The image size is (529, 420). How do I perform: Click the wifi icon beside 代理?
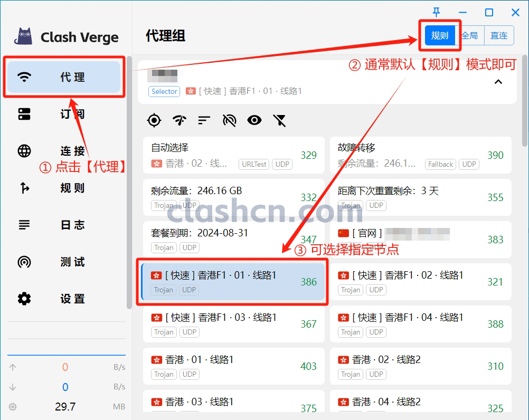[24, 77]
